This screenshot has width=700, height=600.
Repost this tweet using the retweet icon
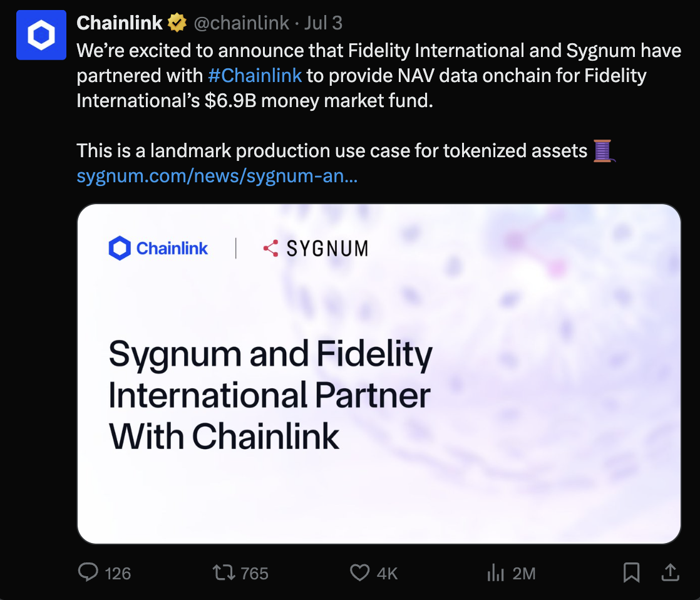pos(224,572)
